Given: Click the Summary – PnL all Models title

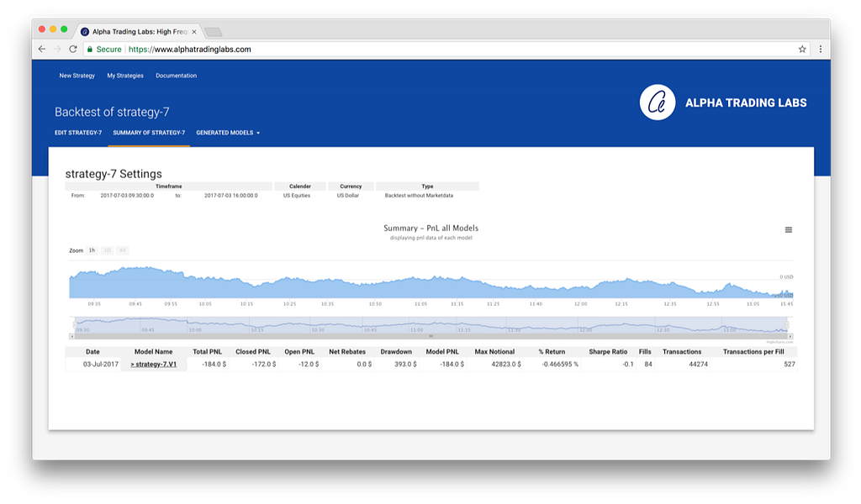Looking at the screenshot, I should (431, 228).
